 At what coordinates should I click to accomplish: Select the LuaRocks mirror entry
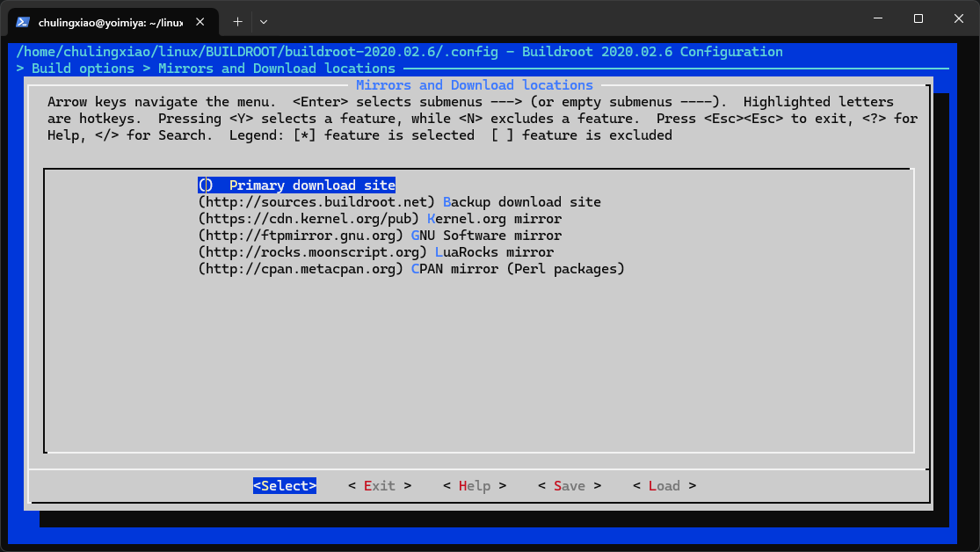(375, 252)
